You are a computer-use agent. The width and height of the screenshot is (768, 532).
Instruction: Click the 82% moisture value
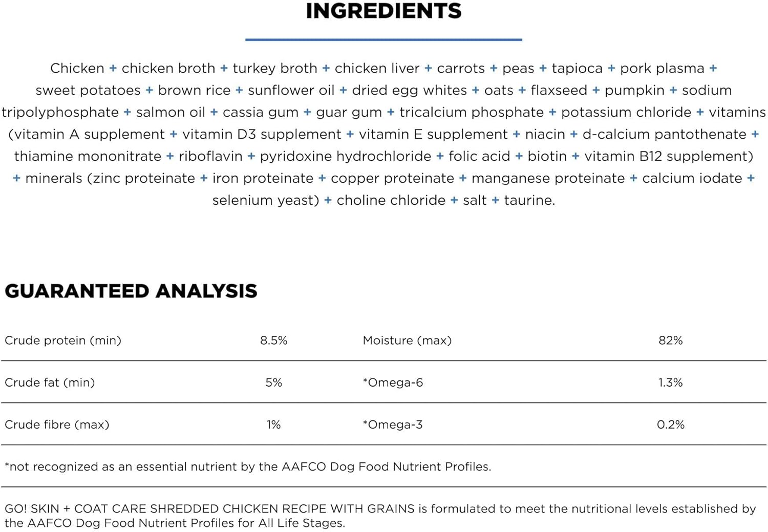pyautogui.click(x=670, y=341)
